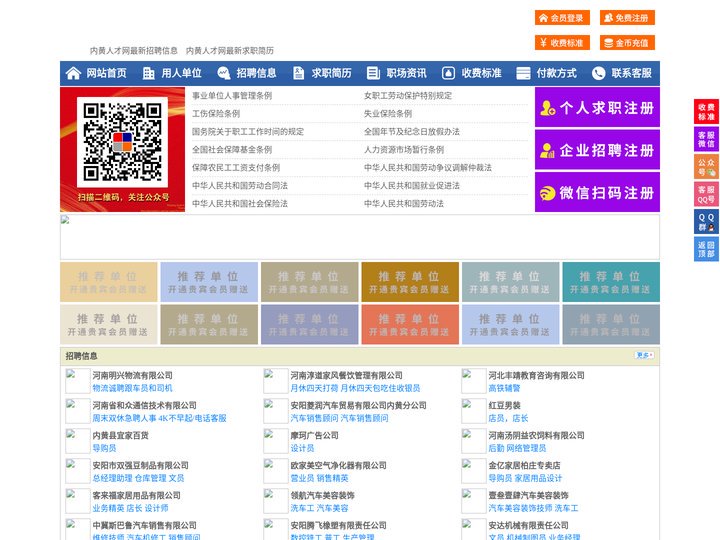The width and height of the screenshot is (720, 540).
Task: Click the 企业招聘注册 purple banner
Action: tap(597, 150)
